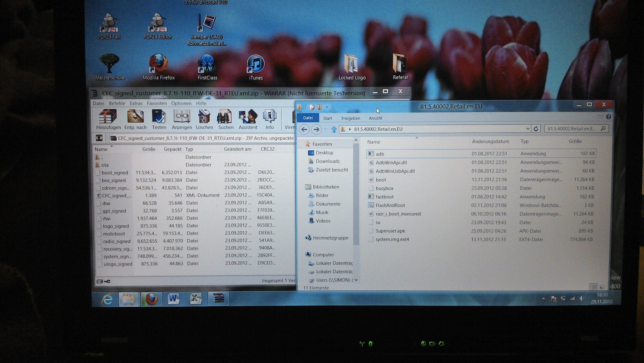Viewport: 644px width, 363px height.
Task: Sort WinRAR list by Gepackt column
Action: (172, 149)
